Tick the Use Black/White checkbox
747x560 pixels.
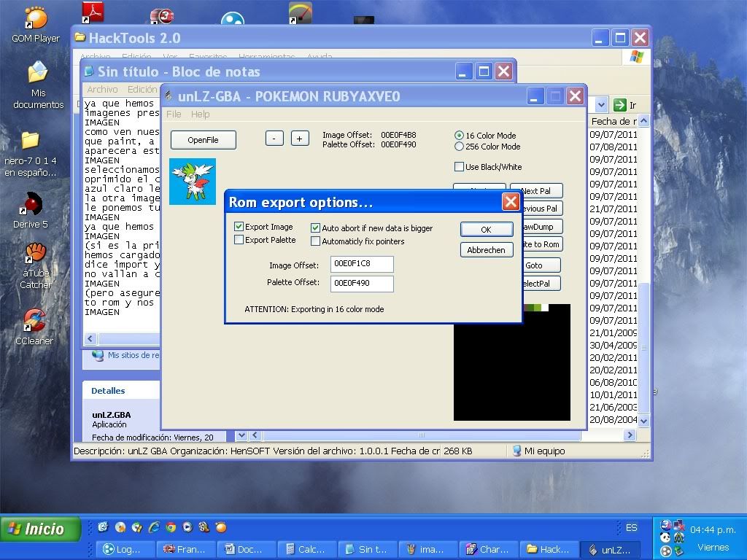[459, 167]
